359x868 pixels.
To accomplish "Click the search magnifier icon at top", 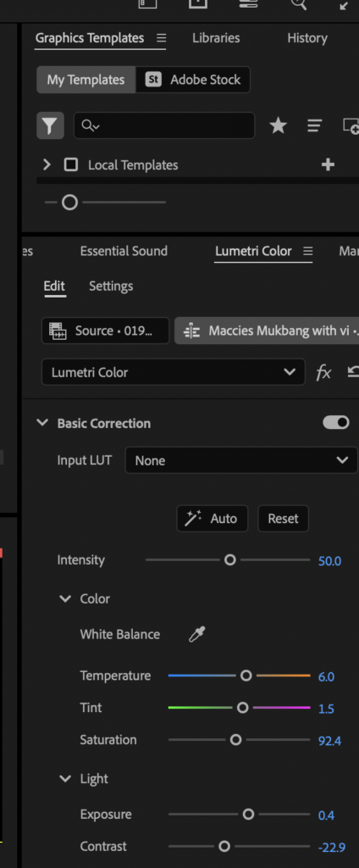I will point(298,4).
